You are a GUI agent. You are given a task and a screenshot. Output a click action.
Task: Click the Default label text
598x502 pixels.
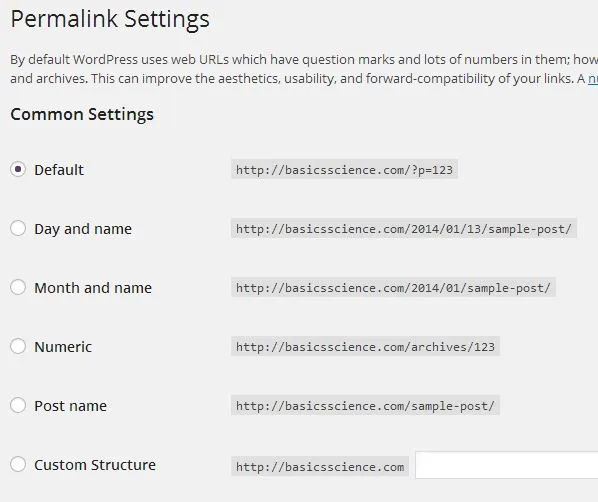pyautogui.click(x=59, y=170)
